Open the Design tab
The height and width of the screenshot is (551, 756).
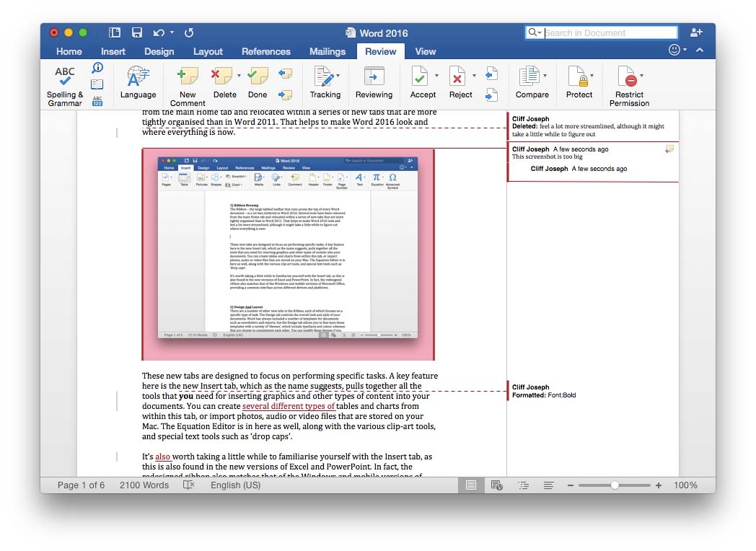coord(159,52)
